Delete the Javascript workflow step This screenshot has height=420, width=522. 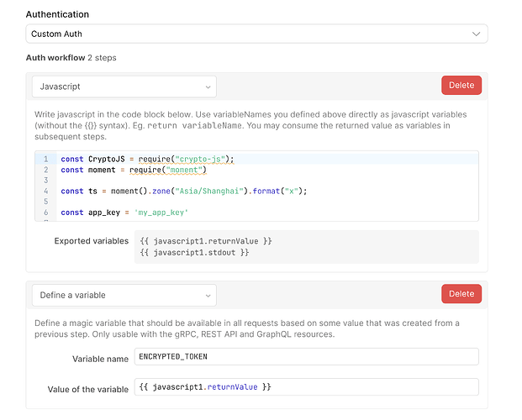pos(461,85)
